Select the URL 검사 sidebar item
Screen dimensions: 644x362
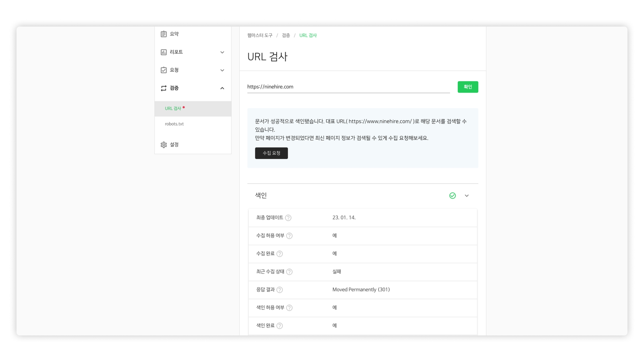click(x=173, y=109)
